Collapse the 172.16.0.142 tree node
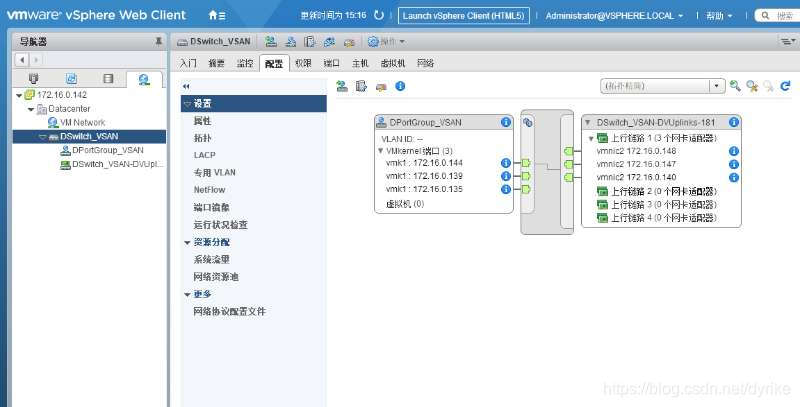Image resolution: width=800 pixels, height=407 pixels. [19, 95]
